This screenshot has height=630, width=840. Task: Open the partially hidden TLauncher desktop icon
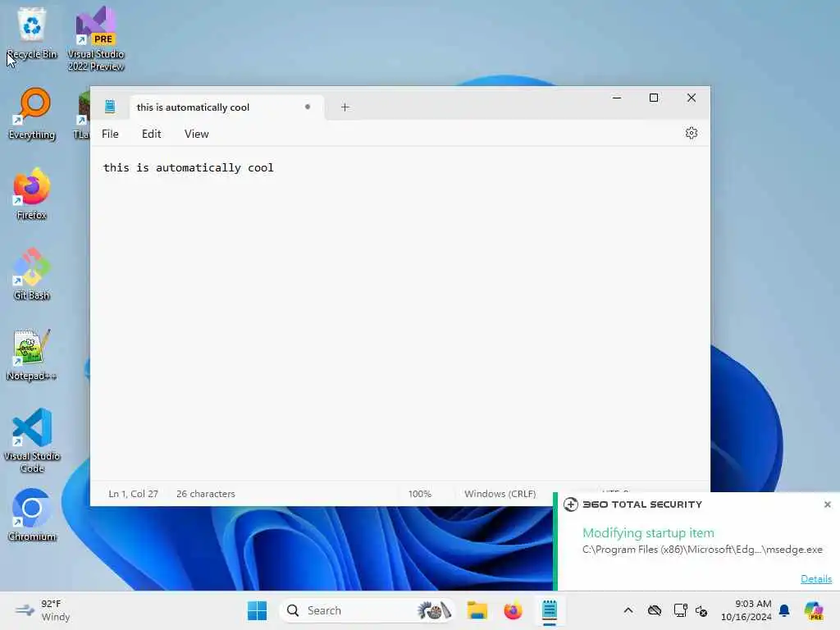(81, 115)
